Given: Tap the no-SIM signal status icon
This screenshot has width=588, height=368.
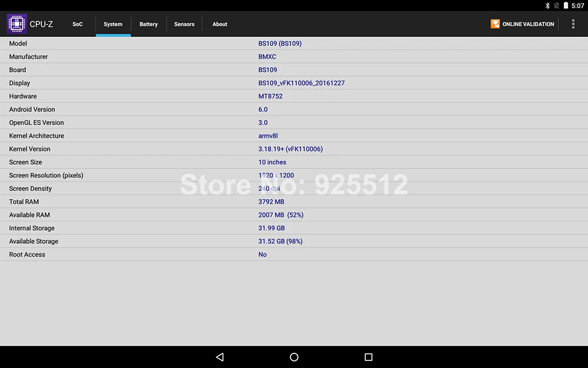Looking at the screenshot, I should (x=556, y=6).
